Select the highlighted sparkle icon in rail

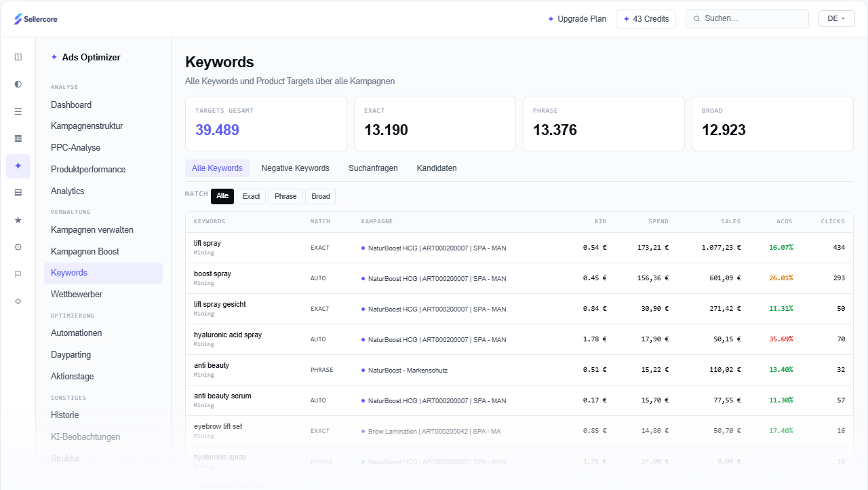coord(18,166)
